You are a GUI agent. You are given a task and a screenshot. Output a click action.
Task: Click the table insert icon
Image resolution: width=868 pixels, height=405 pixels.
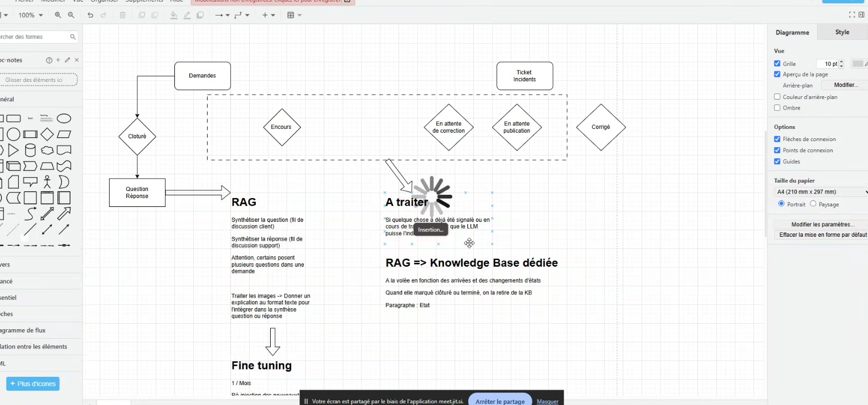(x=291, y=15)
